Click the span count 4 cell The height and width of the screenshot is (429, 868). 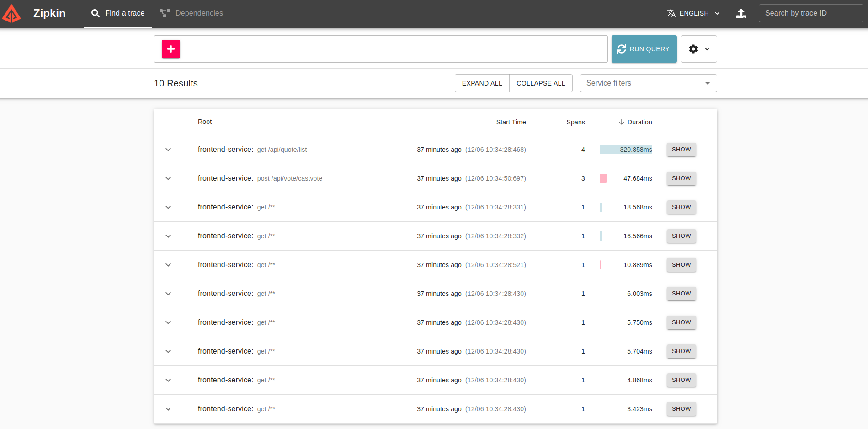pos(583,150)
